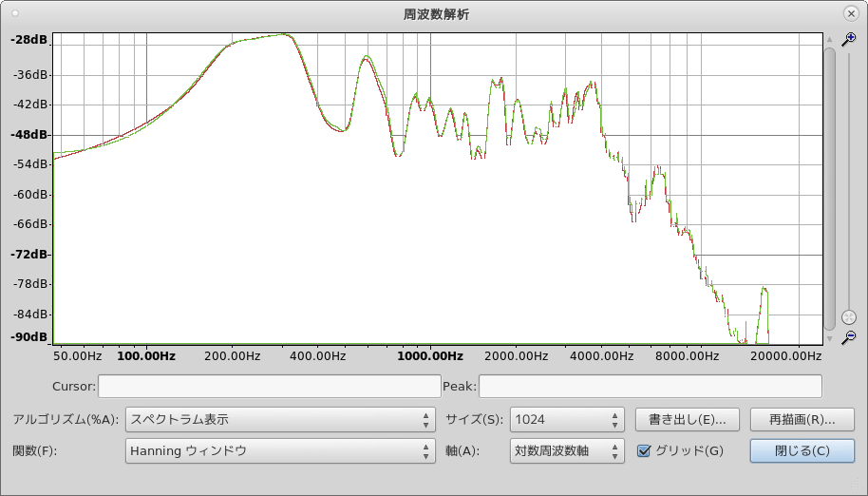Screen dimensions: 868x496
Task: Click the 周波数解析 window title
Action: pos(436,14)
